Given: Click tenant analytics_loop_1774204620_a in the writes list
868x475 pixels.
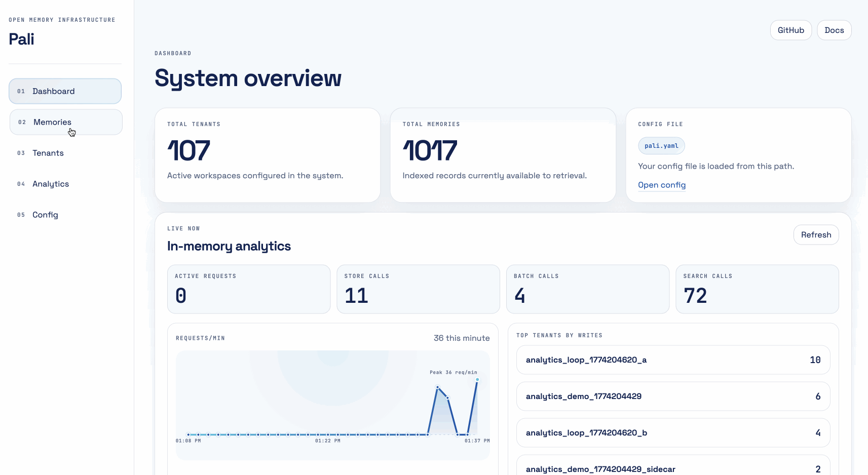Looking at the screenshot, I should coord(672,360).
